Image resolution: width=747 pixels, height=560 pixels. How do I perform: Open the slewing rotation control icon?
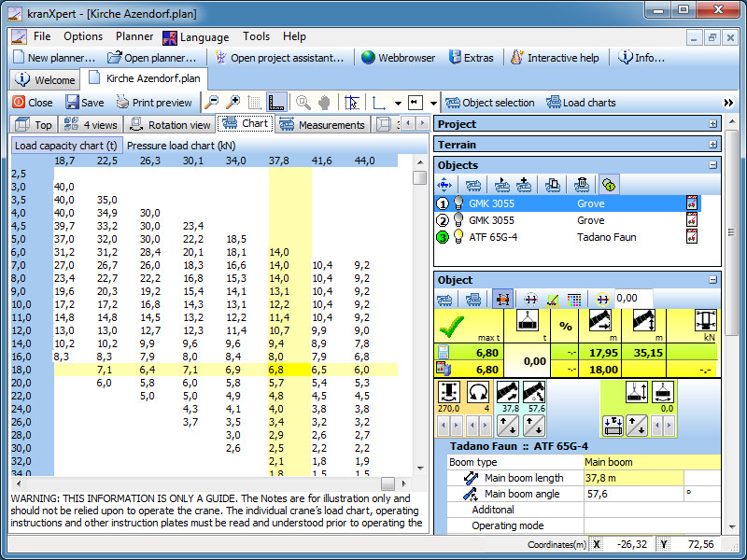pos(481,393)
